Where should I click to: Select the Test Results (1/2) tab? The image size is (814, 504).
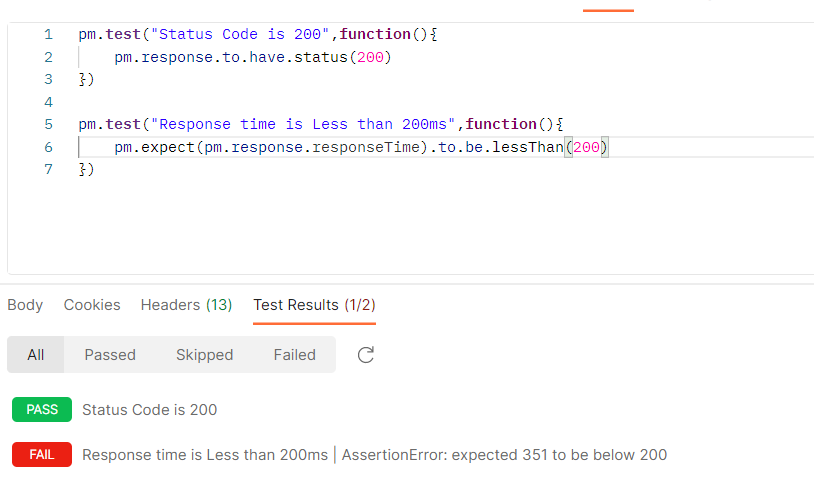coord(314,305)
